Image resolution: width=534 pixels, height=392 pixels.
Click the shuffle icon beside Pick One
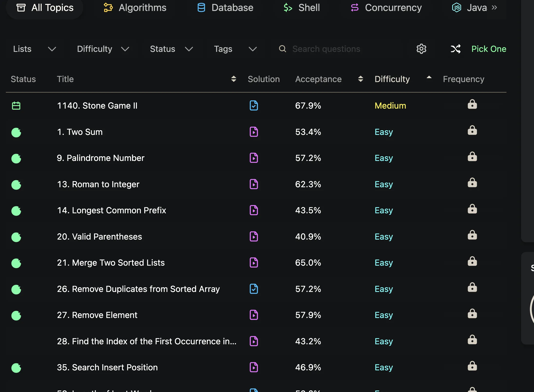click(x=455, y=49)
